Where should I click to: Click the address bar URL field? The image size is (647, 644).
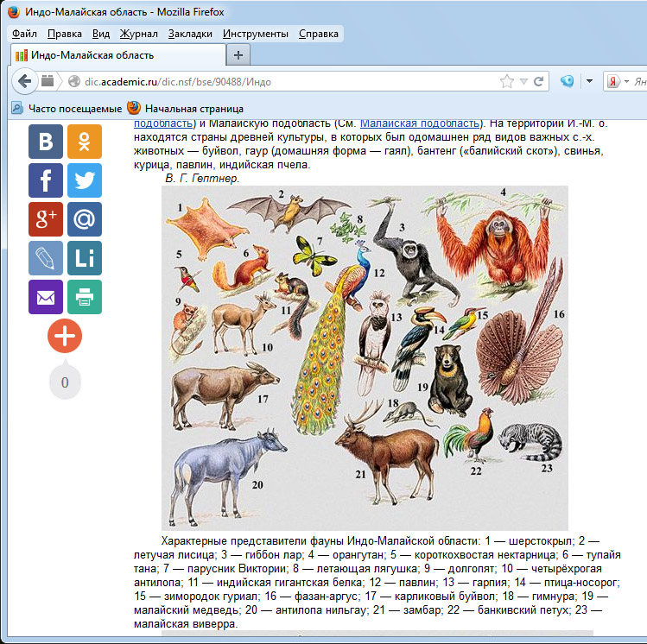click(276, 81)
